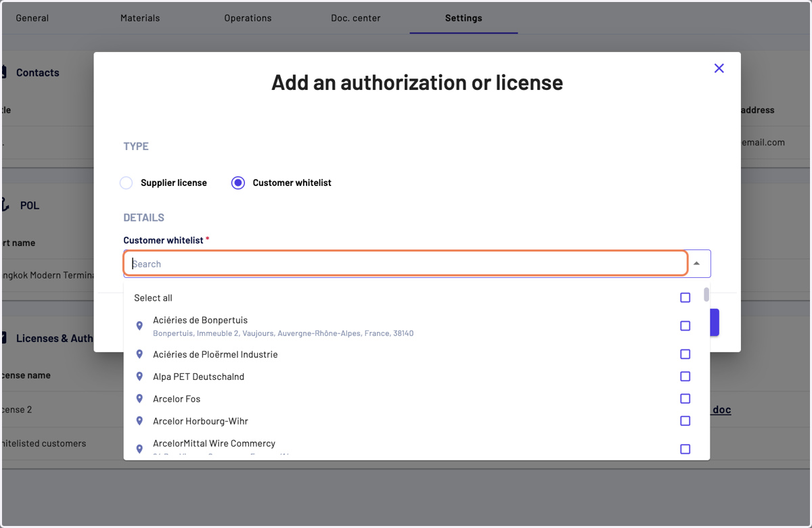Check the Arcelor Horbourg-Wihr checkbox
The width and height of the screenshot is (812, 528).
click(685, 421)
